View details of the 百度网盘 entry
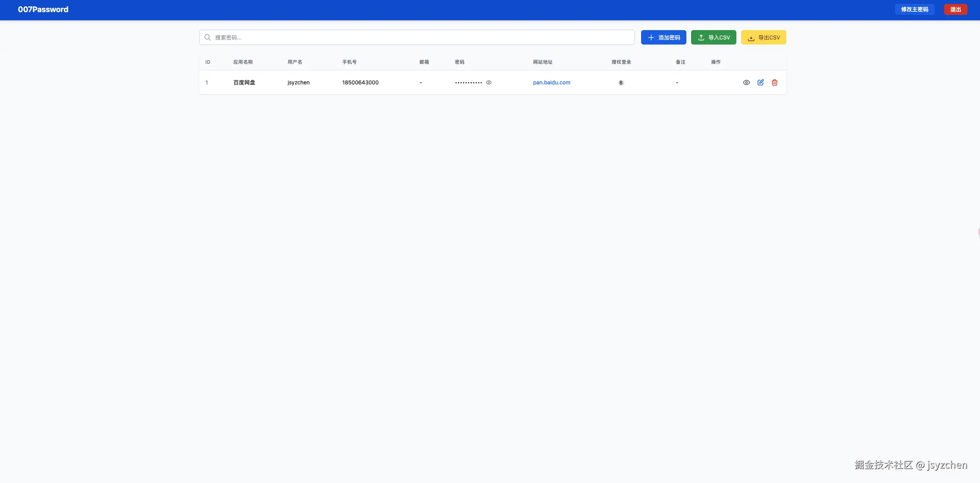980x483 pixels. (x=746, y=82)
